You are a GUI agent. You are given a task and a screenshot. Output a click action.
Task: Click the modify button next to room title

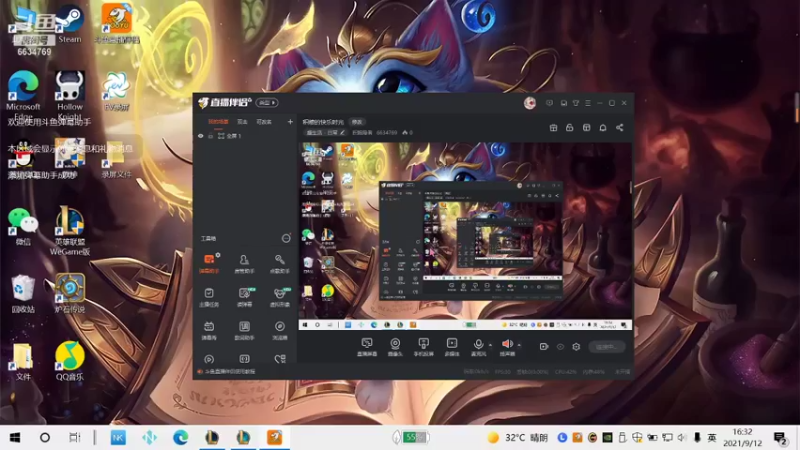tap(357, 122)
